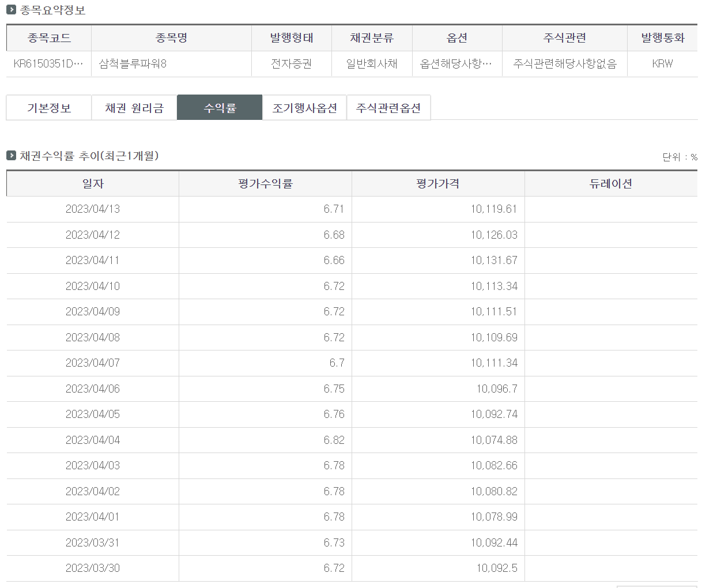
Task: Click the price 10,113.34
Action: coord(494,287)
